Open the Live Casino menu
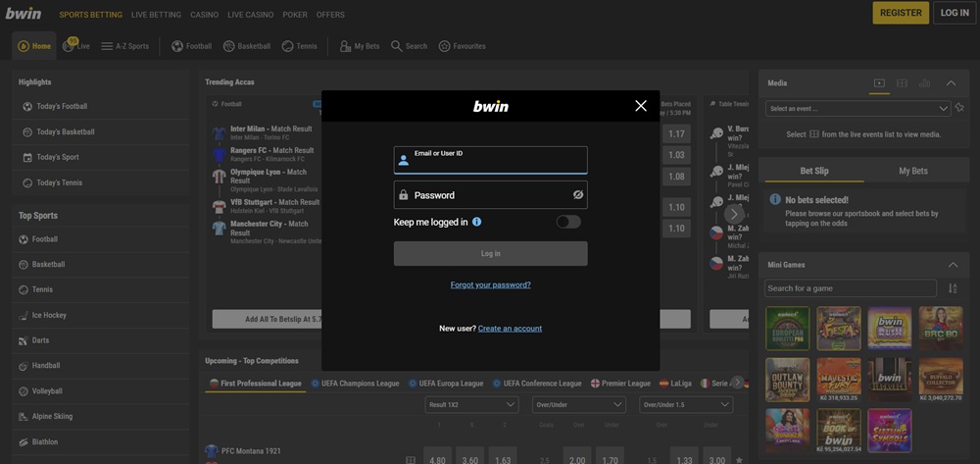Image resolution: width=980 pixels, height=464 pixels. 251,15
